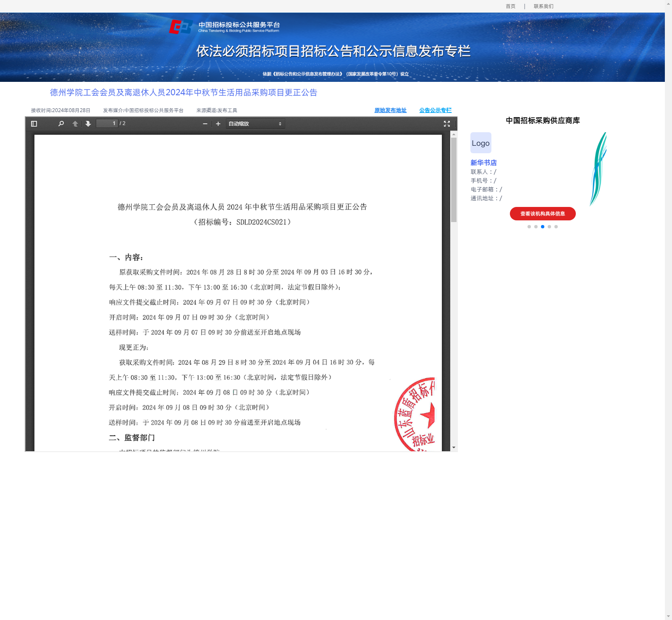Click the 一、内容 section heading

[x=126, y=257]
